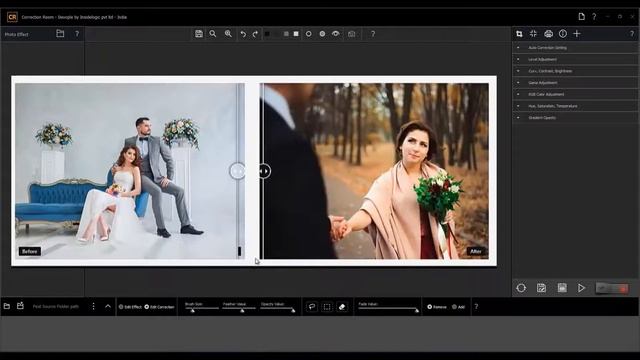Adjust the Feather Value slider

(x=239, y=309)
